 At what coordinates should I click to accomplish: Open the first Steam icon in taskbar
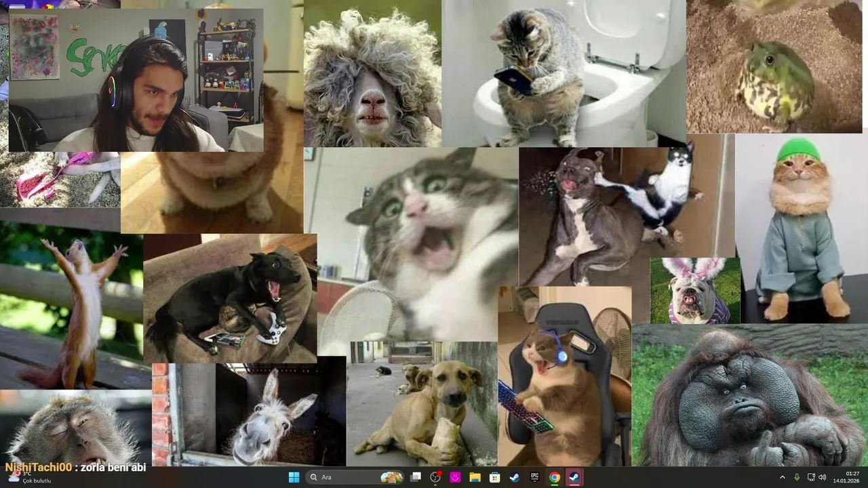point(515,477)
